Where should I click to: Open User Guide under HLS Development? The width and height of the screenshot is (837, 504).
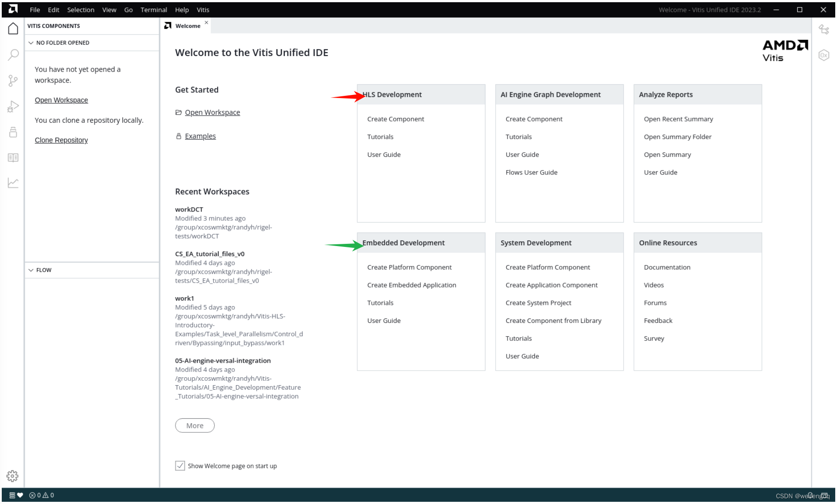coord(384,155)
